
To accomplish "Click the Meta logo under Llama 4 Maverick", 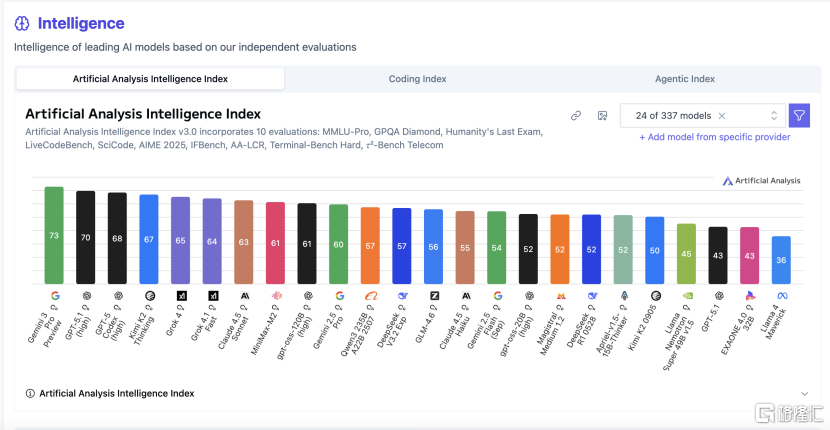I will (780, 296).
